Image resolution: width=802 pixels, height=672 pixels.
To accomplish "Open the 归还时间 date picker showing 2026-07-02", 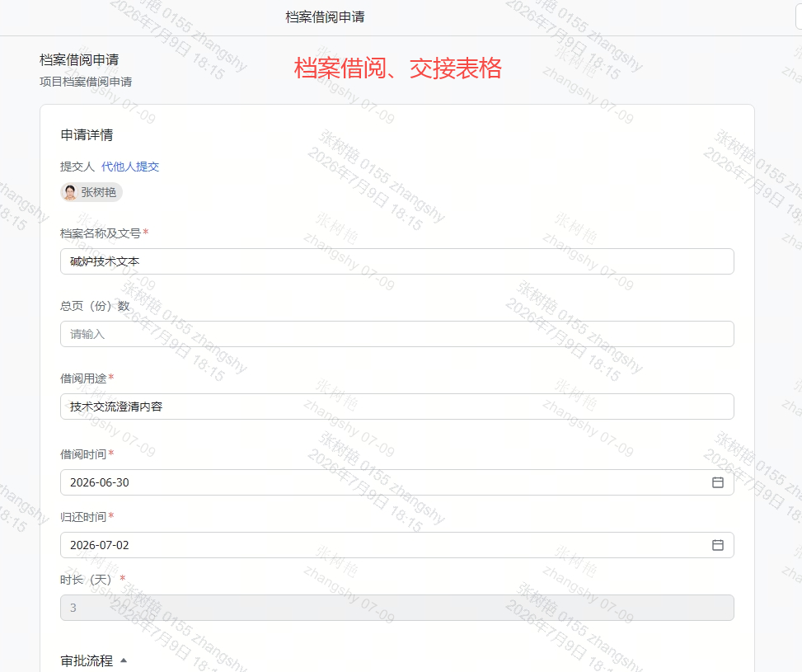I will [397, 545].
